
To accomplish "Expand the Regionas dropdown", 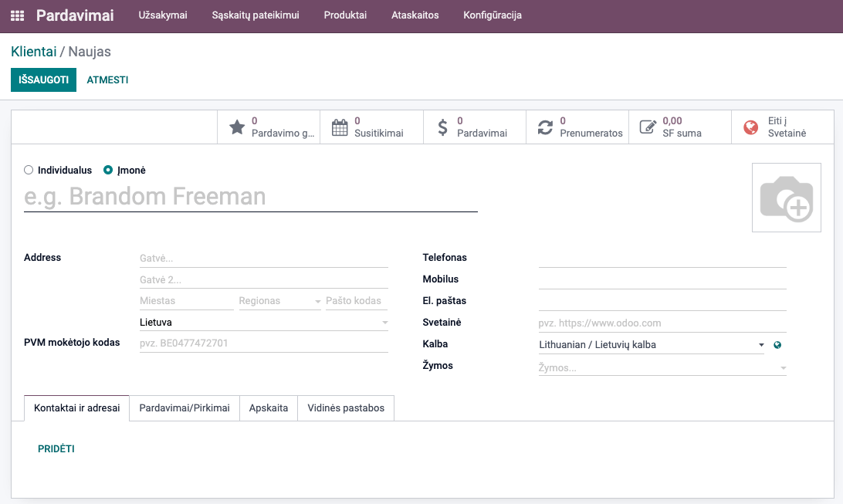I will click(x=317, y=301).
